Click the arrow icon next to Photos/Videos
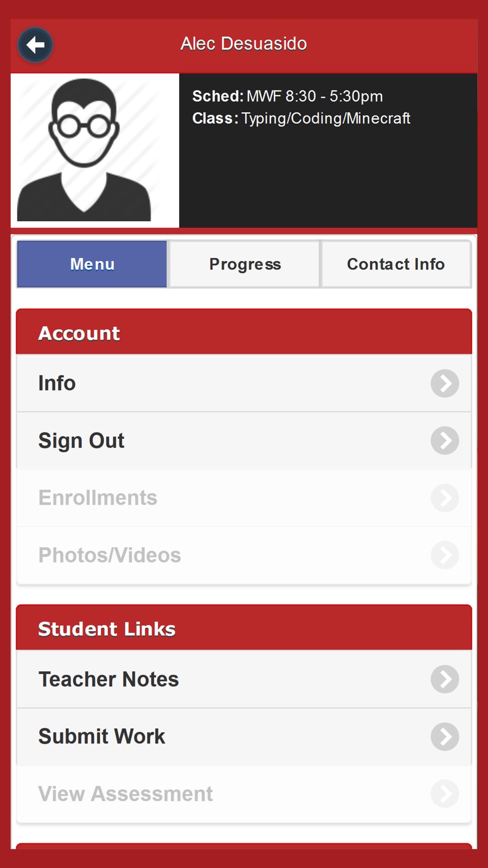 click(x=445, y=555)
